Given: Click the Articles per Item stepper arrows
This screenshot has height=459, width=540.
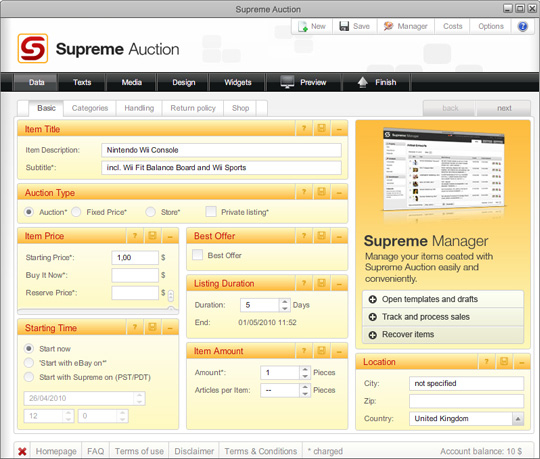Looking at the screenshot, I should pyautogui.click(x=305, y=390).
